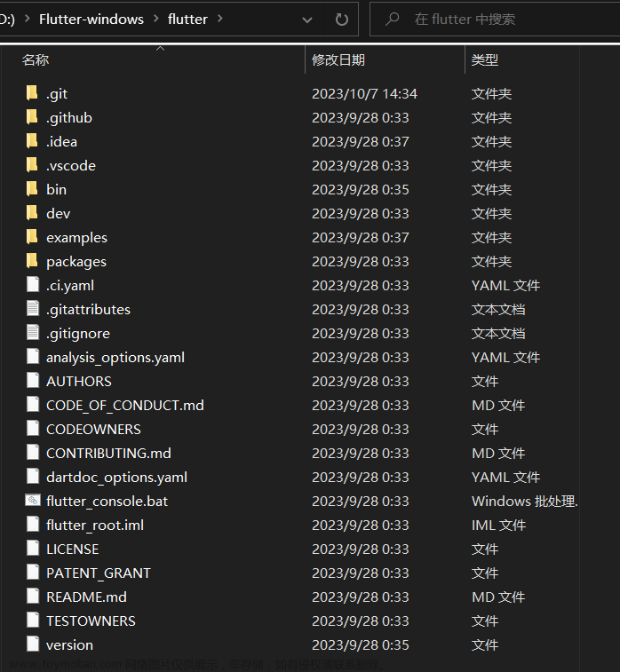Click the .github folder icon
620x672 pixels.
pyautogui.click(x=32, y=117)
